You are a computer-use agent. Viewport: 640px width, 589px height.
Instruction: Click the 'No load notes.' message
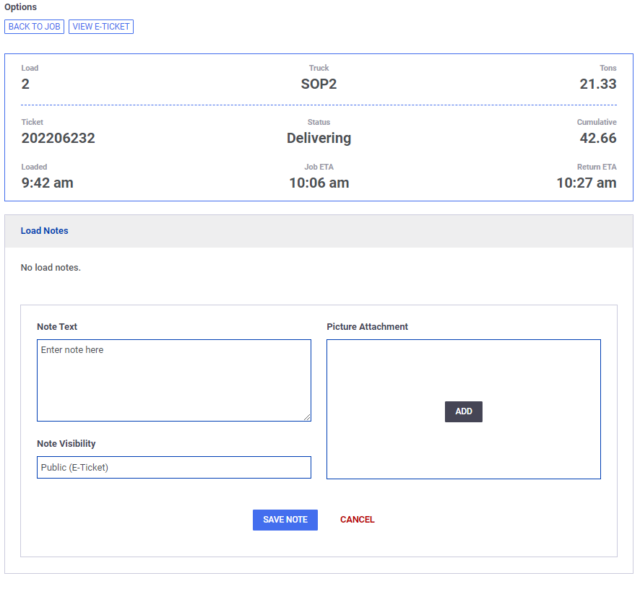51,268
